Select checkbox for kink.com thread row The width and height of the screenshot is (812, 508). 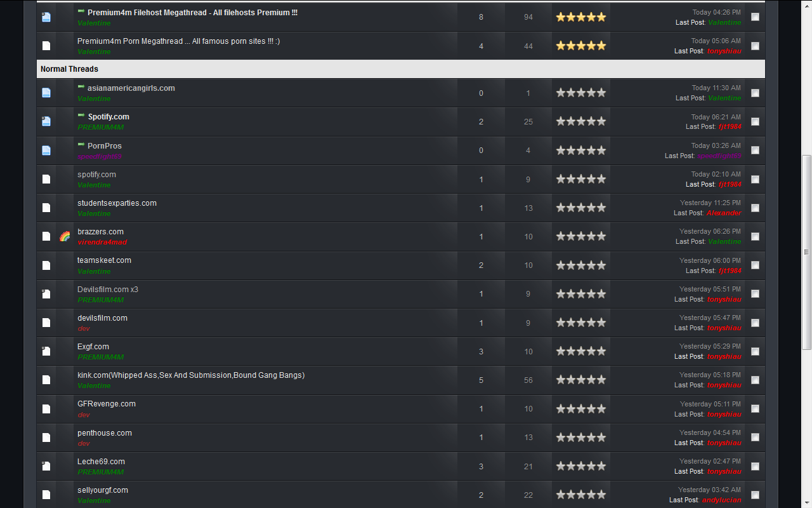755,380
